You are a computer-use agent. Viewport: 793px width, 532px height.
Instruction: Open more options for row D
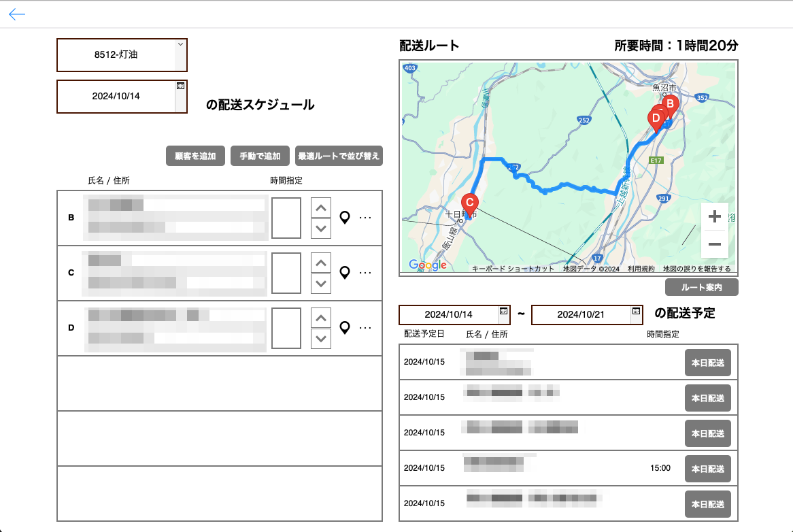365,328
